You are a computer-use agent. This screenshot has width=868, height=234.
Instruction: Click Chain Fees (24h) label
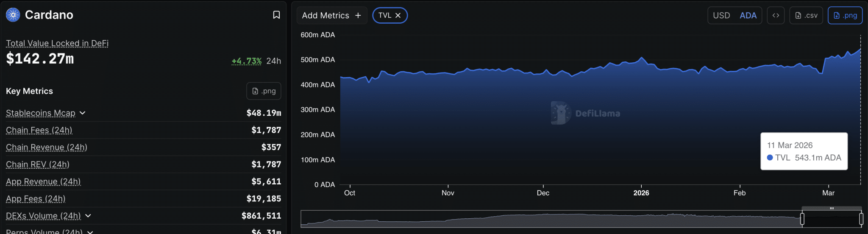coord(39,130)
